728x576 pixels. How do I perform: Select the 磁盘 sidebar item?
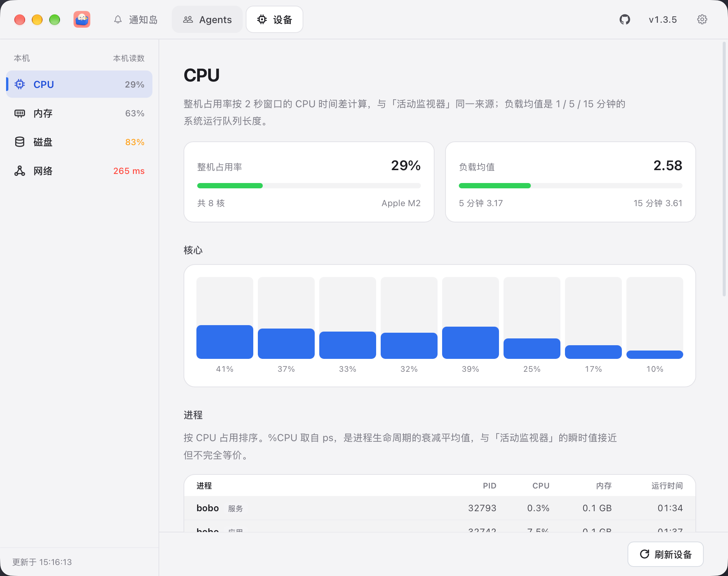click(x=79, y=142)
